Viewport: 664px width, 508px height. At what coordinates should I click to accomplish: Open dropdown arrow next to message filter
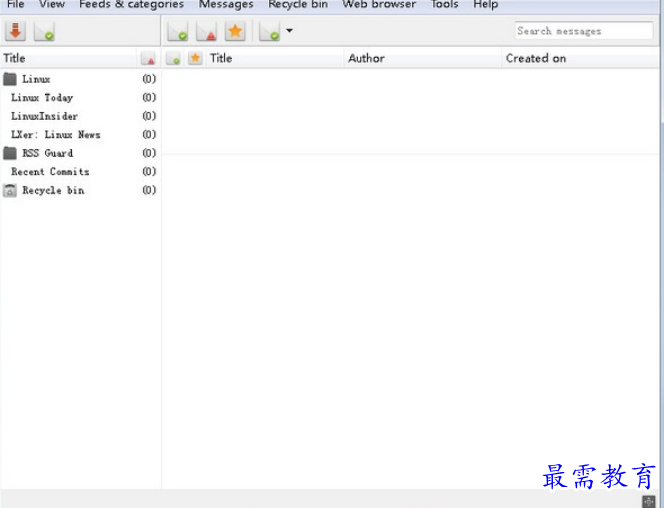(x=290, y=30)
